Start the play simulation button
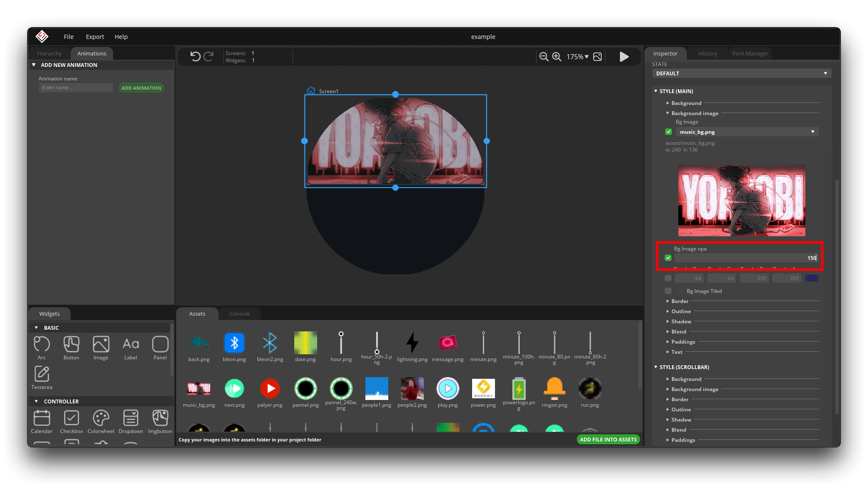This screenshot has height=488, width=868. tap(624, 57)
